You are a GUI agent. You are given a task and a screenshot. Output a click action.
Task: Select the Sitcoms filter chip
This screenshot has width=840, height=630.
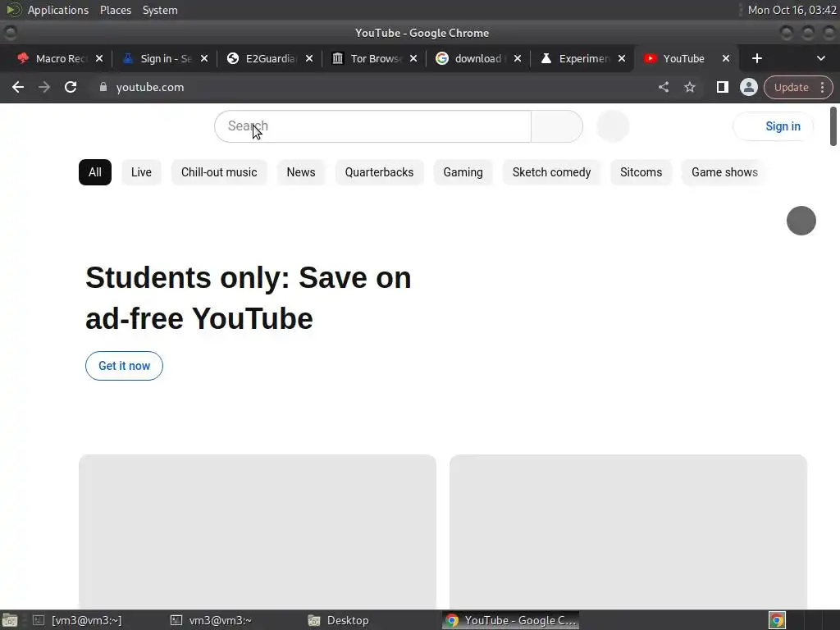tap(641, 172)
